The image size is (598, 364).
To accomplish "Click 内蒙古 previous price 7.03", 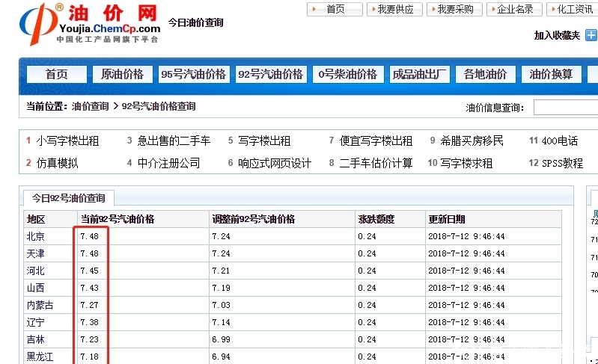I will (x=222, y=305).
